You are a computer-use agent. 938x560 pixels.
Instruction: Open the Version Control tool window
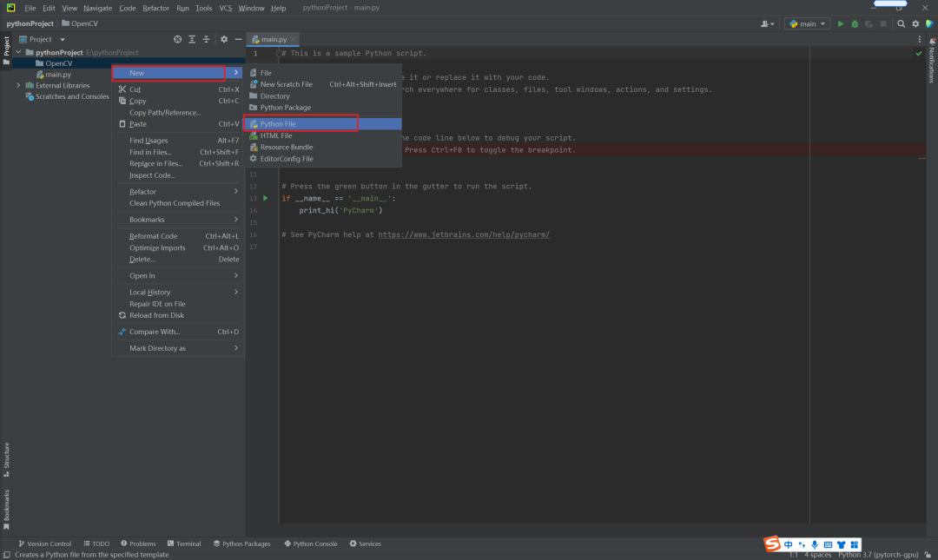pyautogui.click(x=45, y=544)
